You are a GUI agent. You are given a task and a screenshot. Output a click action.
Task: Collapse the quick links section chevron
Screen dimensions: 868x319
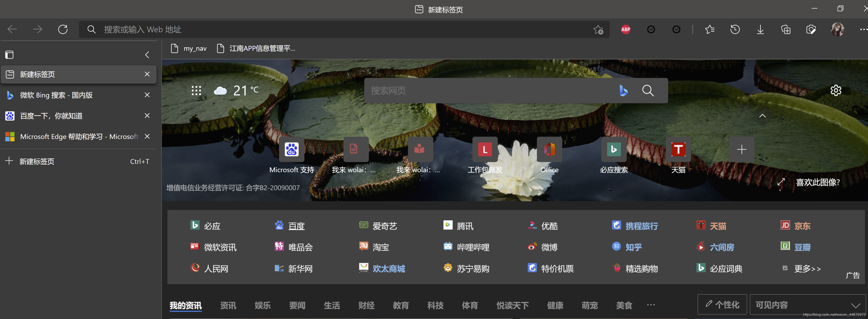pyautogui.click(x=762, y=116)
